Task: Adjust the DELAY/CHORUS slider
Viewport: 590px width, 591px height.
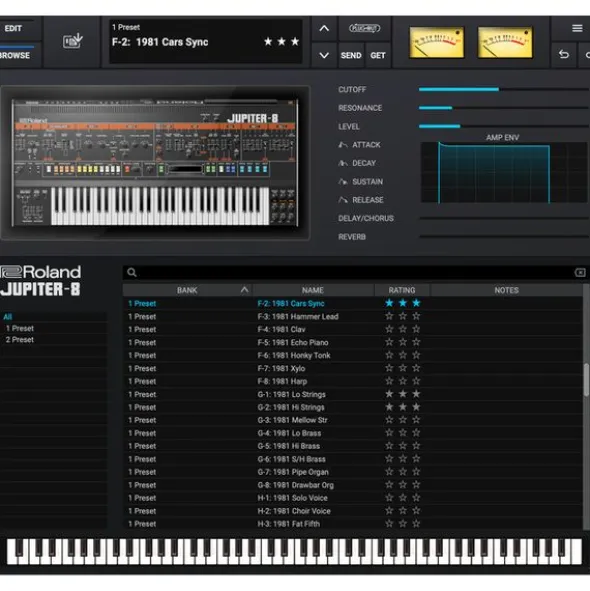Action: tap(504, 218)
